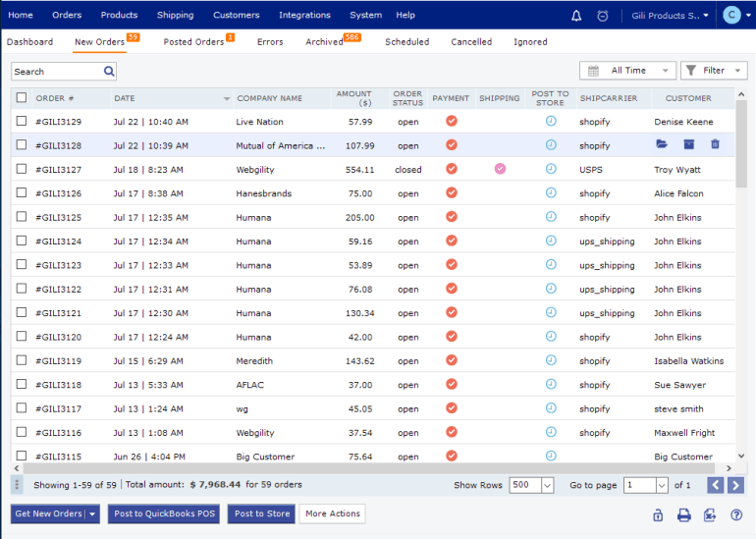Viewport: 756px width, 539px height.
Task: Click payment status icon for #GILI3129
Action: (x=452, y=121)
